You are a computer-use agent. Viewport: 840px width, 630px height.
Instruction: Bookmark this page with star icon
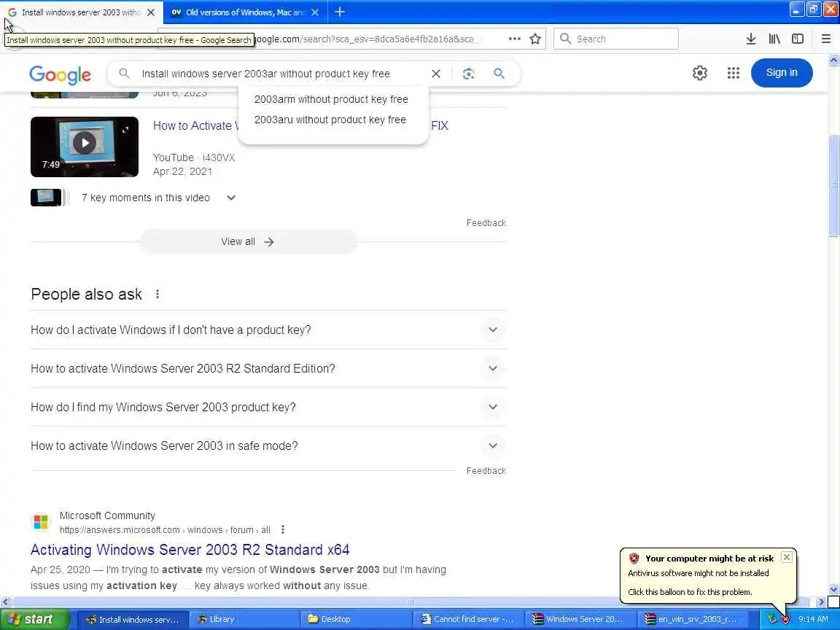pyautogui.click(x=534, y=39)
